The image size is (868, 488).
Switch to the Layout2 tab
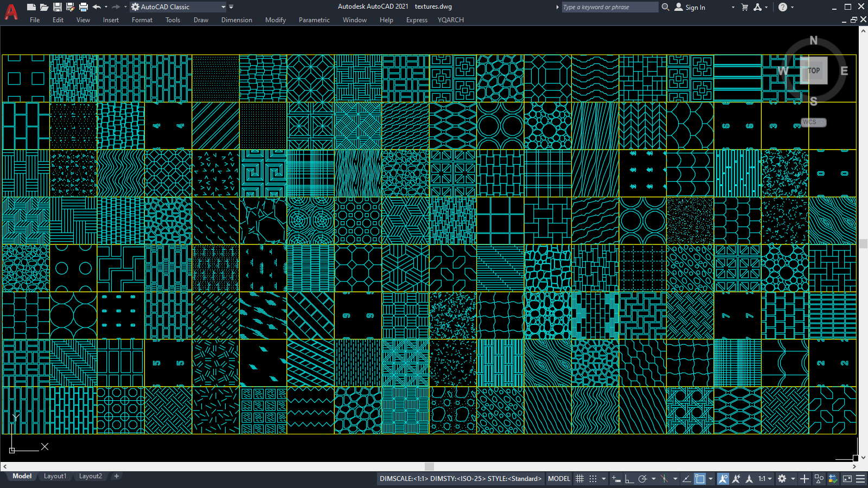tap(90, 476)
